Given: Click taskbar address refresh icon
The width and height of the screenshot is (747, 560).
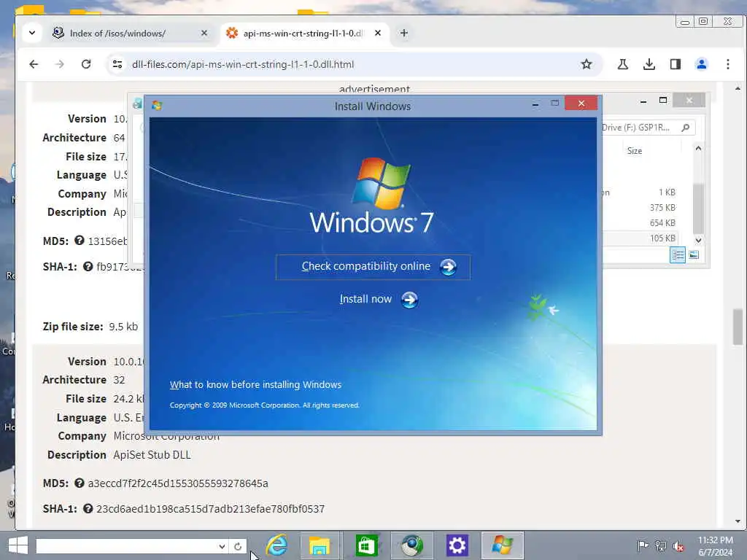Looking at the screenshot, I should pyautogui.click(x=238, y=546).
